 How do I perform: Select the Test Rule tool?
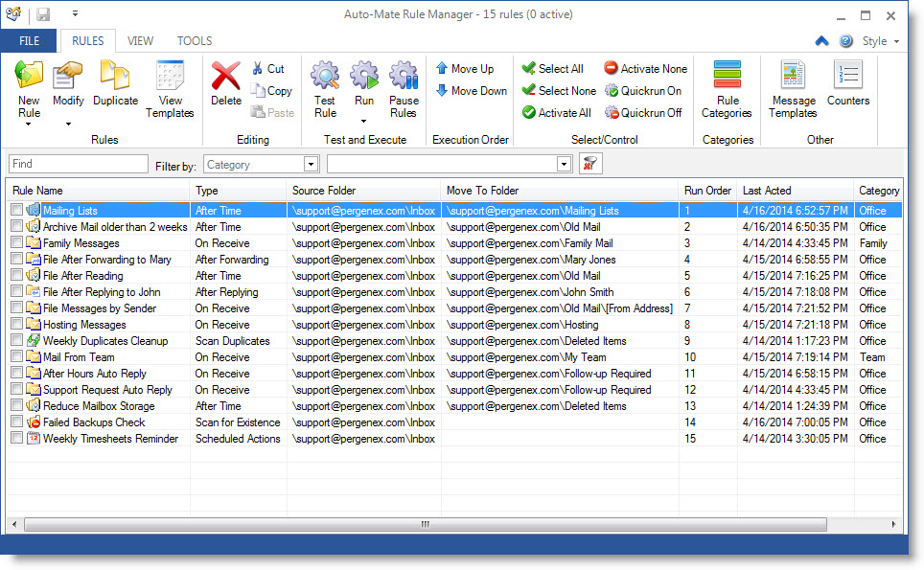pos(325,86)
